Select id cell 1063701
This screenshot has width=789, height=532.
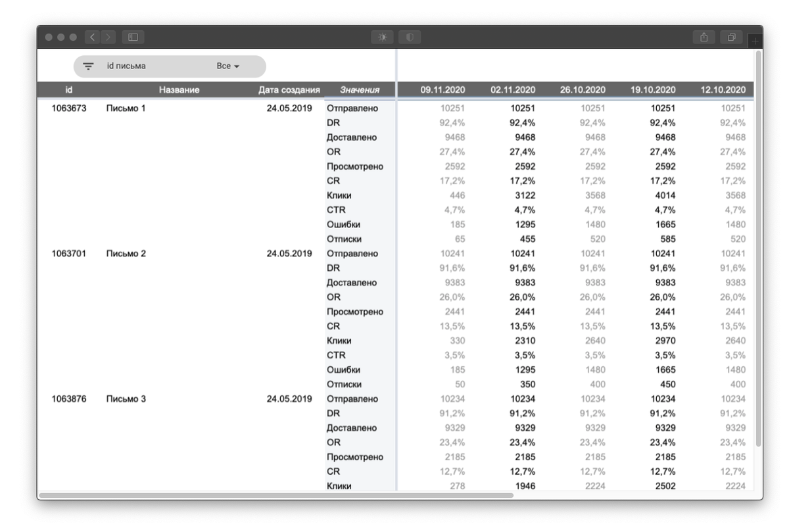point(68,254)
